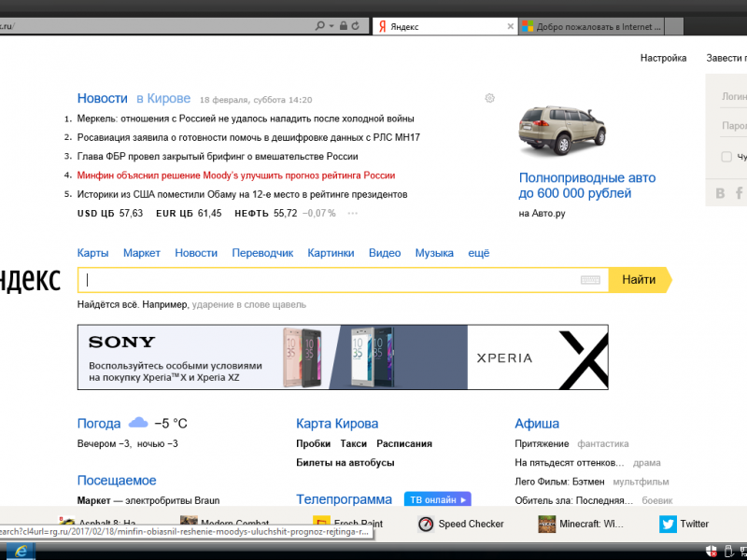This screenshot has height=560, width=747.
Task: Open Билеты на автобусы link
Action: pyautogui.click(x=345, y=463)
